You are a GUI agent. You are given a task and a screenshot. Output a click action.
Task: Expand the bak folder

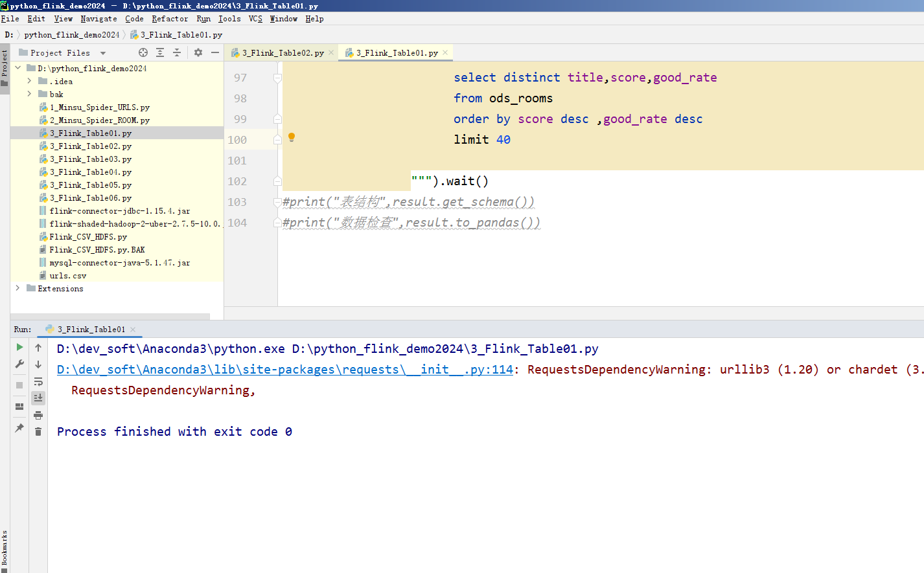tap(29, 94)
